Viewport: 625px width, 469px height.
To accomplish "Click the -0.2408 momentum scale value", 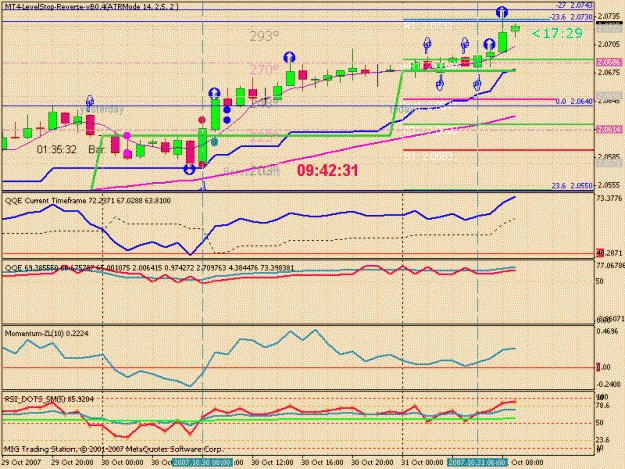I will tap(608, 384).
